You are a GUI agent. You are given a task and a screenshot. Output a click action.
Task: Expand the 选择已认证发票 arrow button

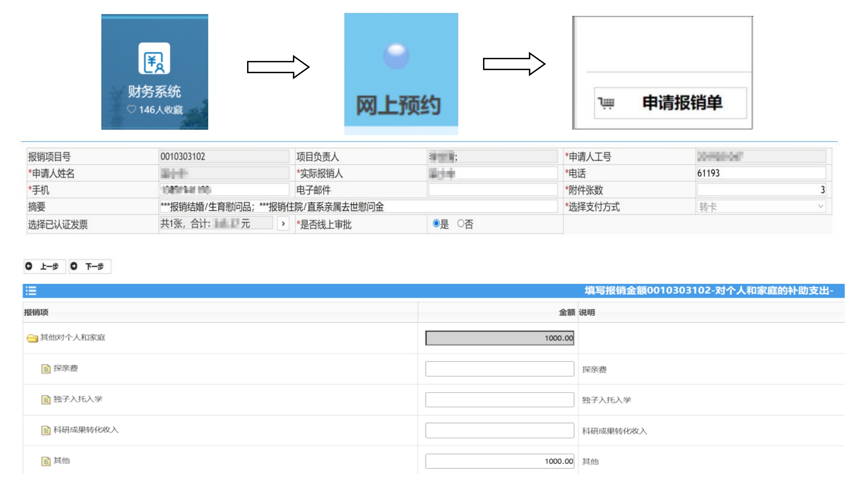[x=283, y=224]
